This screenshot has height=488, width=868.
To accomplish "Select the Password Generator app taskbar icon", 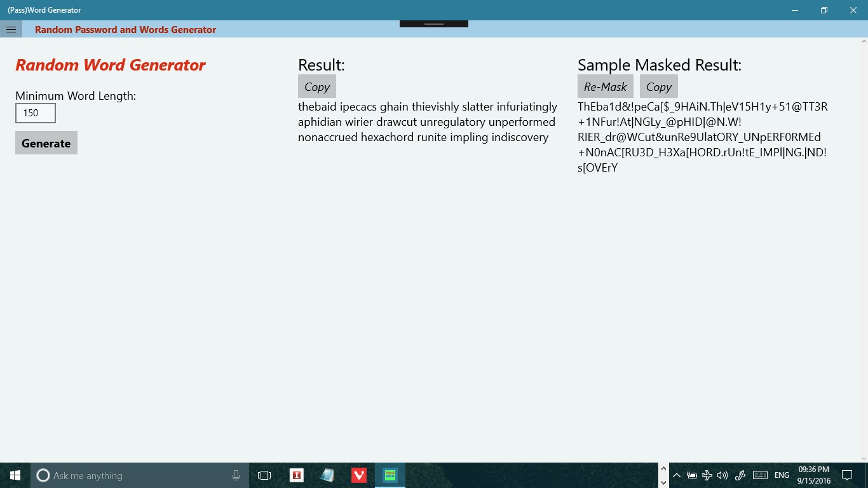I will point(390,475).
